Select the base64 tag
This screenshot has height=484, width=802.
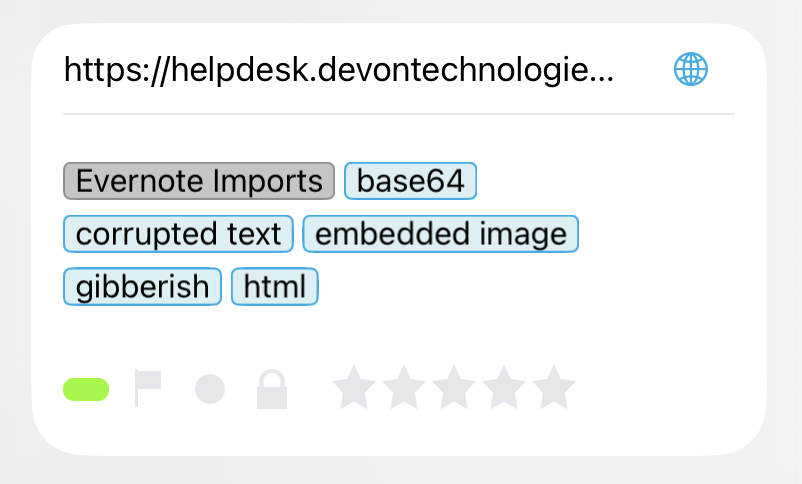pyautogui.click(x=410, y=181)
